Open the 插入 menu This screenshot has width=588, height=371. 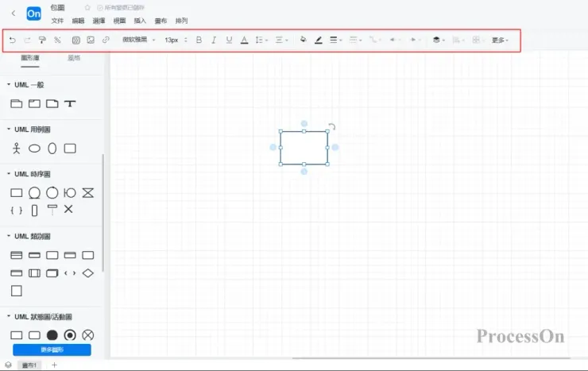click(140, 21)
